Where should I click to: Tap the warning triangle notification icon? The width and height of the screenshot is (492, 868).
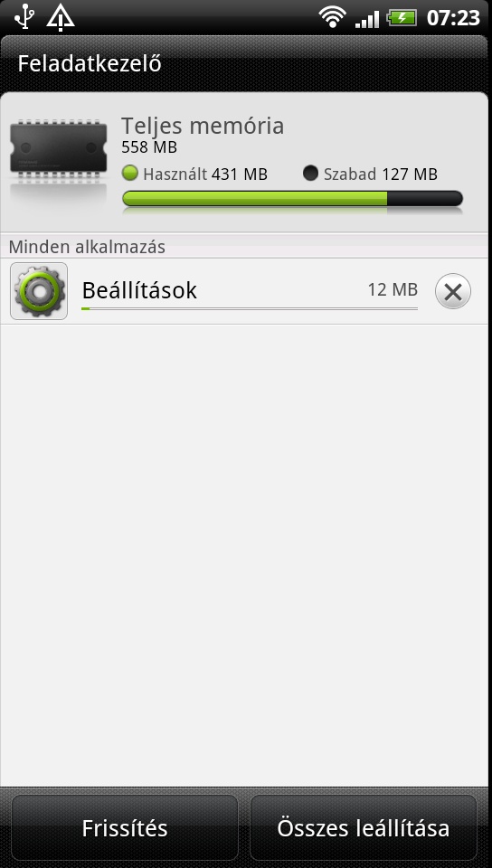[61, 17]
